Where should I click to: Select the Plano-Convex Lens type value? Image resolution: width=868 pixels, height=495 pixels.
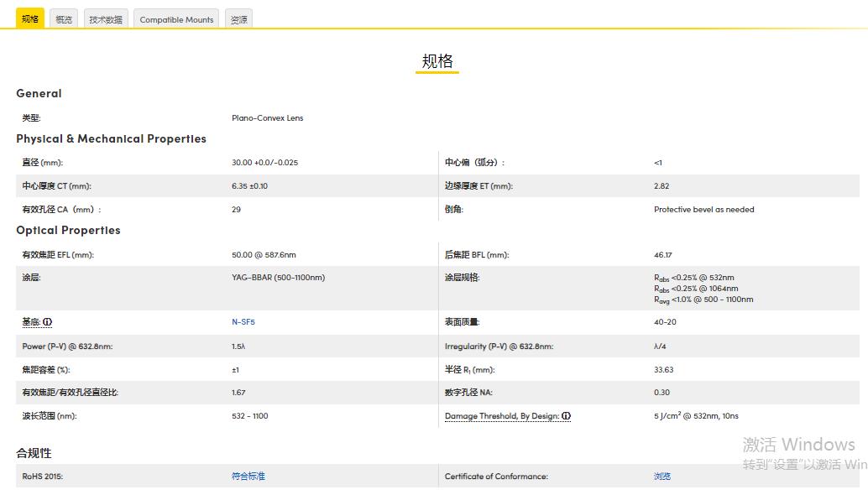266,117
